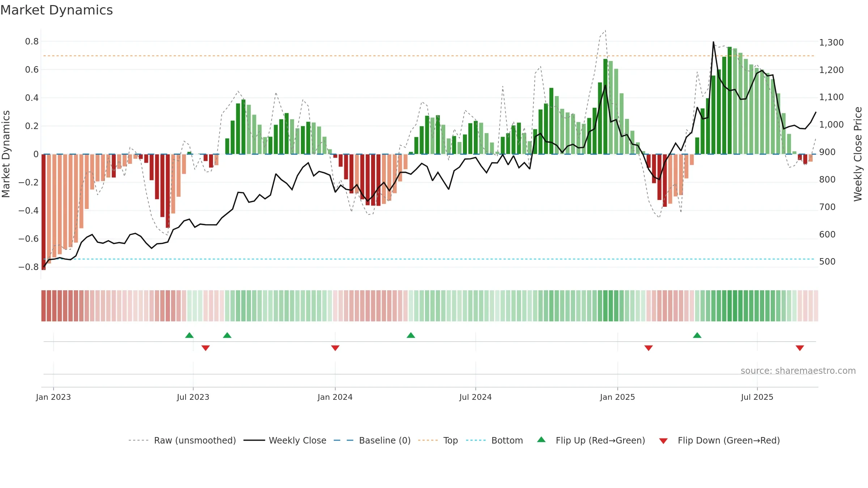Click the −0.4 tick on the left axis
Screen dimensions: 868x488
coord(29,211)
